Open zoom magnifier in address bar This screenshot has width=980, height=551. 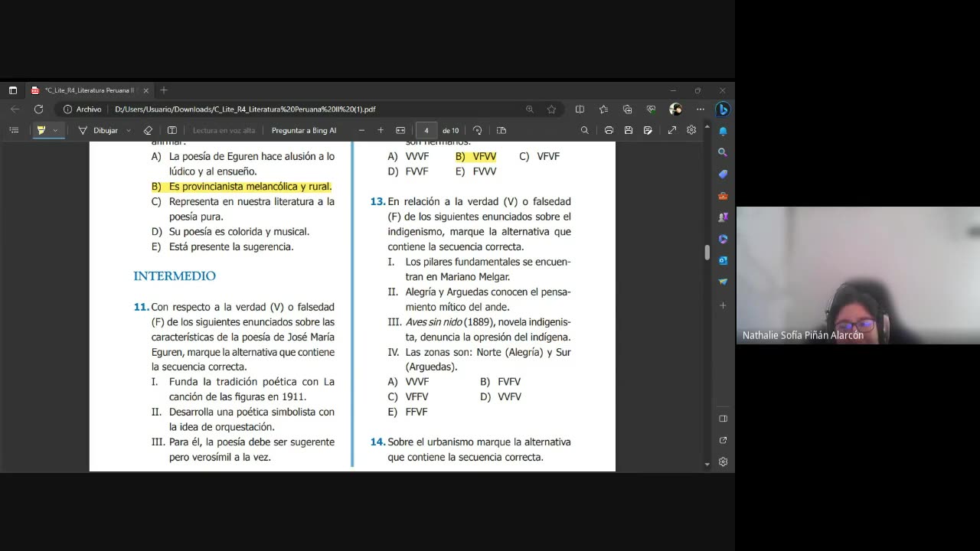click(x=530, y=109)
